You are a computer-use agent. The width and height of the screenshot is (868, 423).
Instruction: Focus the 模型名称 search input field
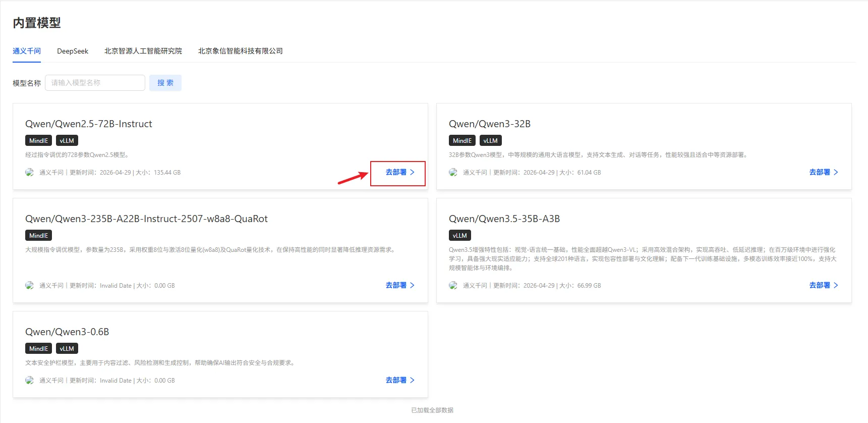(x=95, y=83)
